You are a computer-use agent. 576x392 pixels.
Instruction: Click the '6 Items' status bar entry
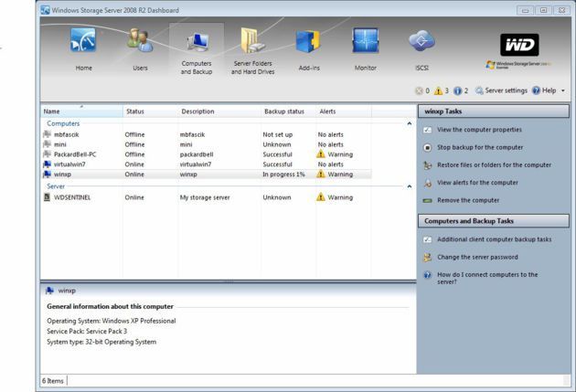coord(52,381)
